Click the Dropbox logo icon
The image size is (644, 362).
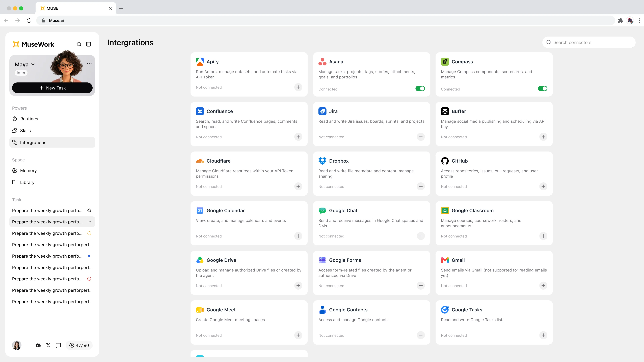click(x=322, y=161)
